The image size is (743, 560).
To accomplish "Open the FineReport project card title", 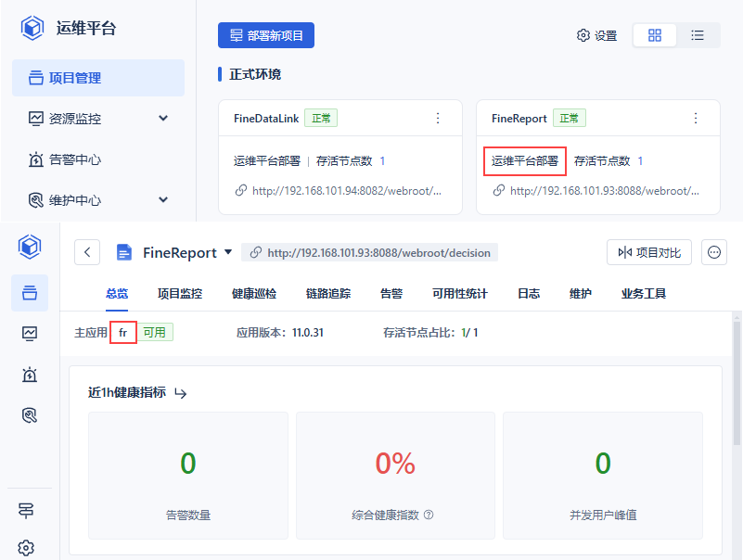I will pyautogui.click(x=519, y=119).
